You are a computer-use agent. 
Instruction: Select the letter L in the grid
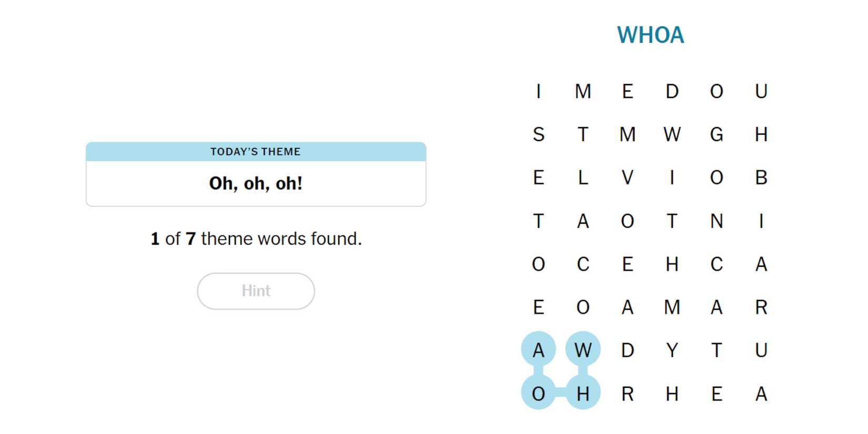tap(583, 178)
